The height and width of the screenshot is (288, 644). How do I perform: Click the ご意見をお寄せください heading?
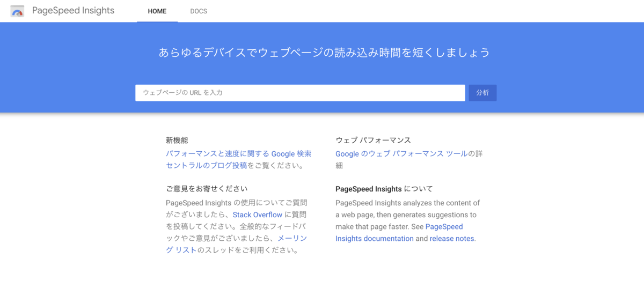[x=207, y=189]
